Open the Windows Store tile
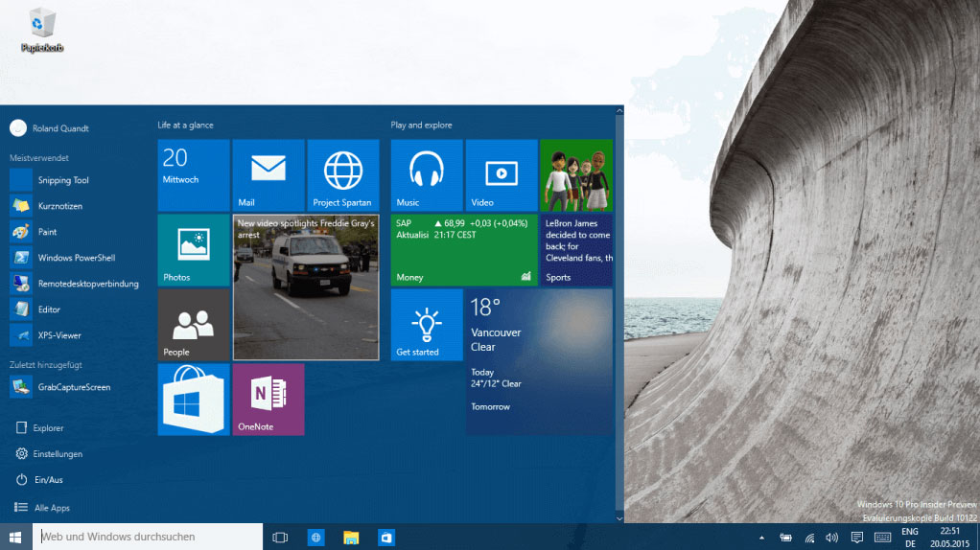Viewport: 980px width, 550px height. coord(194,400)
